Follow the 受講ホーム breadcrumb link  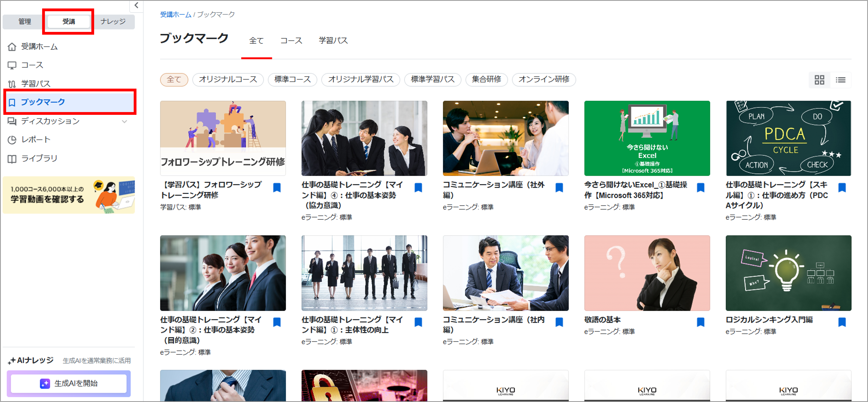[175, 15]
